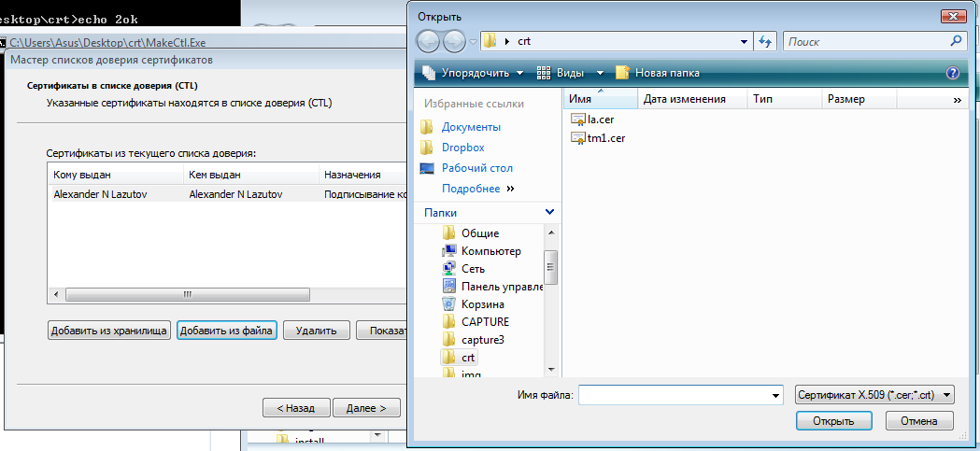The image size is (980, 451).
Task: Click the < Назад wizard button
Action: tap(296, 408)
